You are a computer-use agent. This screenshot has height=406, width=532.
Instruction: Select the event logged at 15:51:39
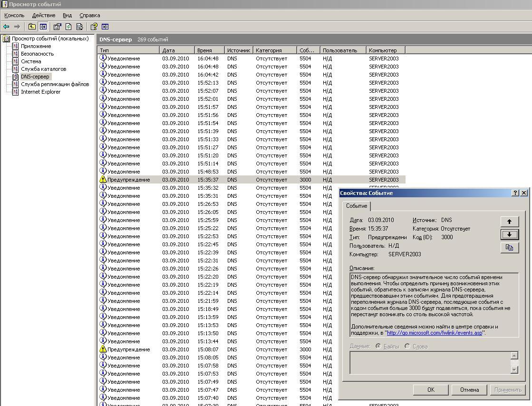251,131
